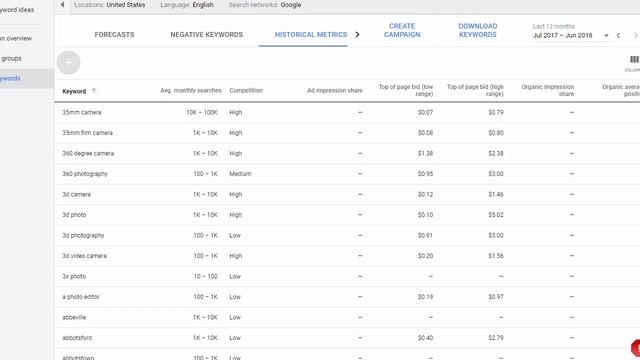Viewport: 640px width, 360px height.
Task: Select the '3d camera' keyword
Action: 76,194
